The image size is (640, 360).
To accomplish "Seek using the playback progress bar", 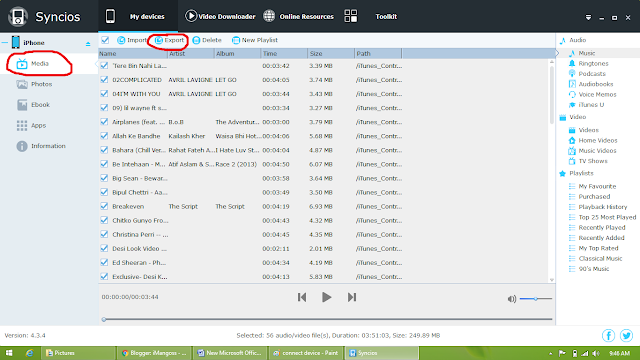I will tap(327, 319).
